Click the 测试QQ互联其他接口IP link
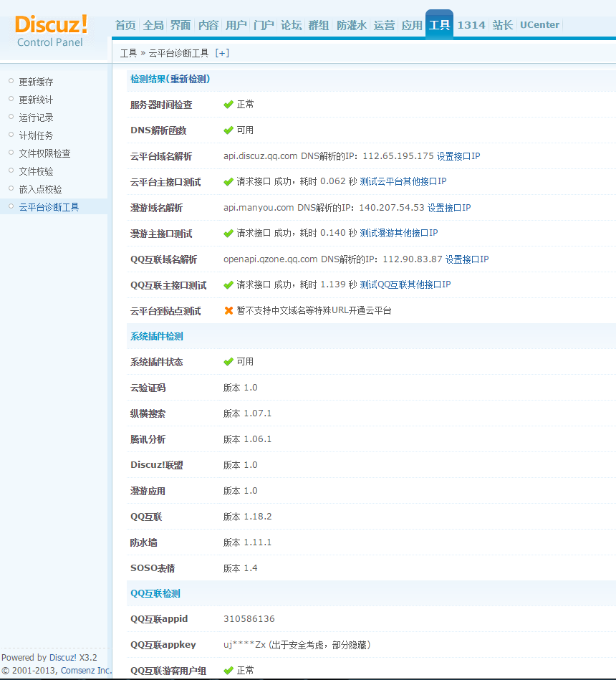 [x=405, y=285]
